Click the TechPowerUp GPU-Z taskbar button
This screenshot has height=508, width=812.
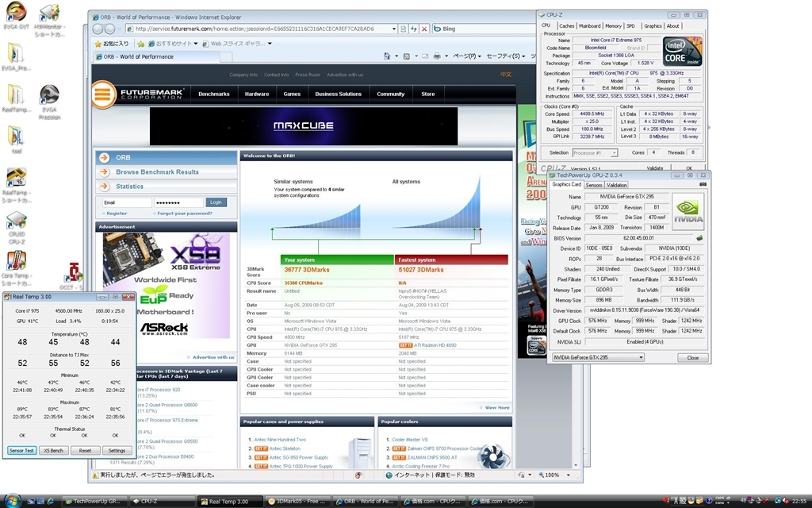pos(95,502)
